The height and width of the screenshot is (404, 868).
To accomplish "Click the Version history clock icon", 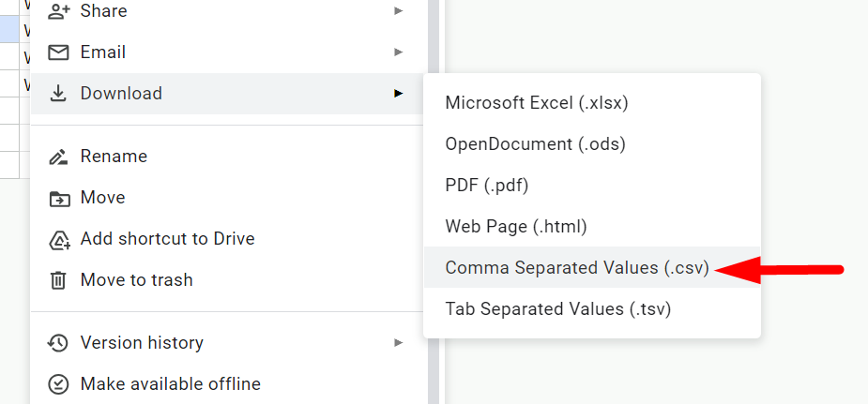I will 58,343.
